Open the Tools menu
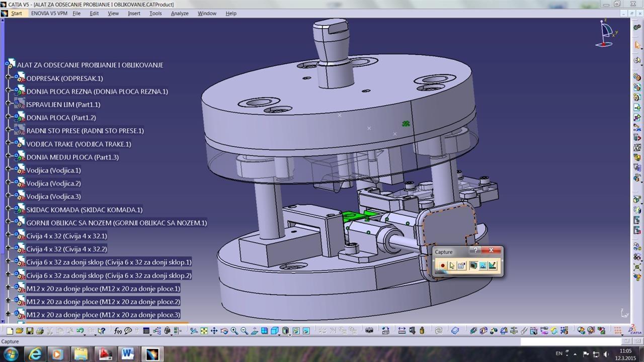This screenshot has height=362, width=644. click(x=155, y=13)
